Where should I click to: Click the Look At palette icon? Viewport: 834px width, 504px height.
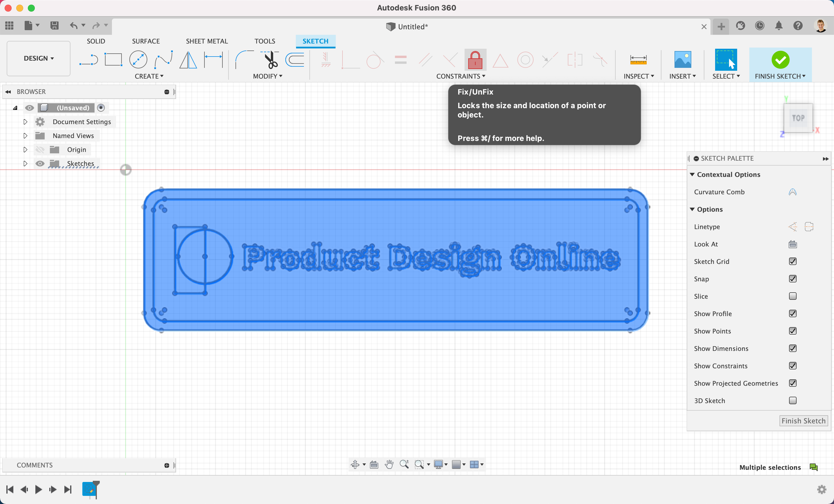point(792,244)
